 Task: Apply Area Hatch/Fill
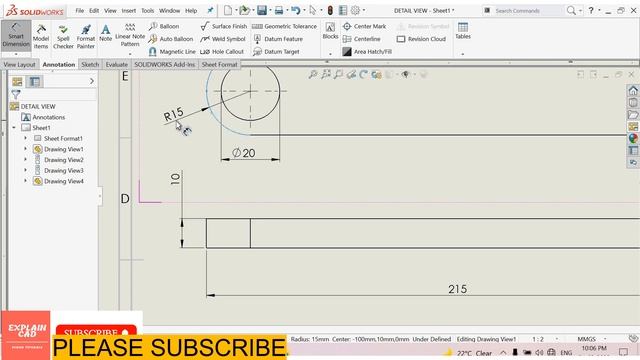[x=367, y=51]
